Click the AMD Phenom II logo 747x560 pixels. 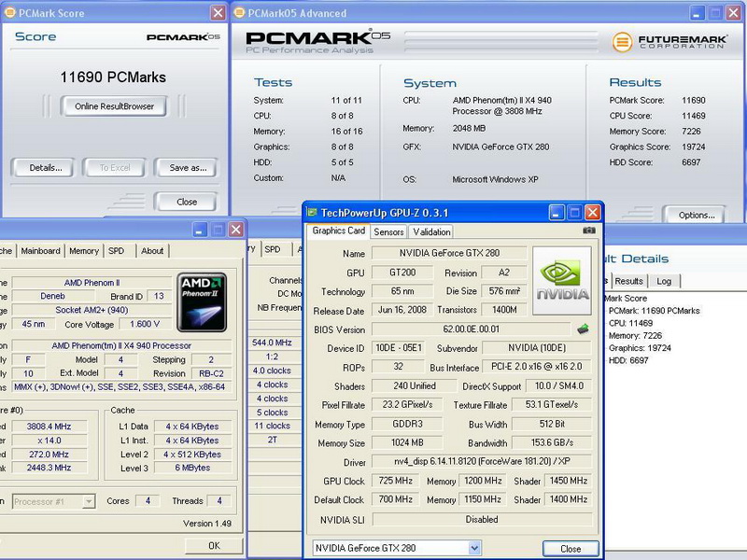(202, 301)
